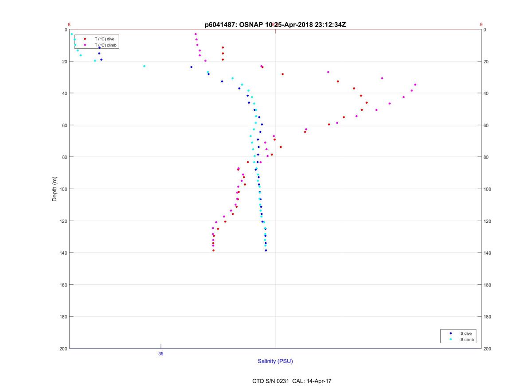Click the '0' depth tick on right axis

point(485,30)
